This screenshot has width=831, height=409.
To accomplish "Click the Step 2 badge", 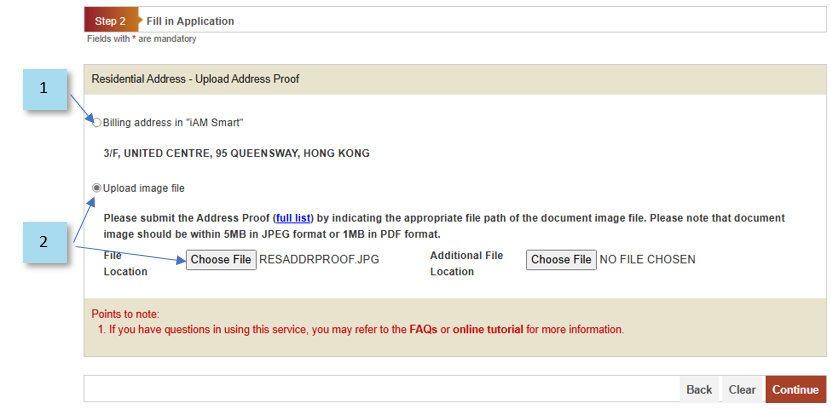I will tap(110, 21).
